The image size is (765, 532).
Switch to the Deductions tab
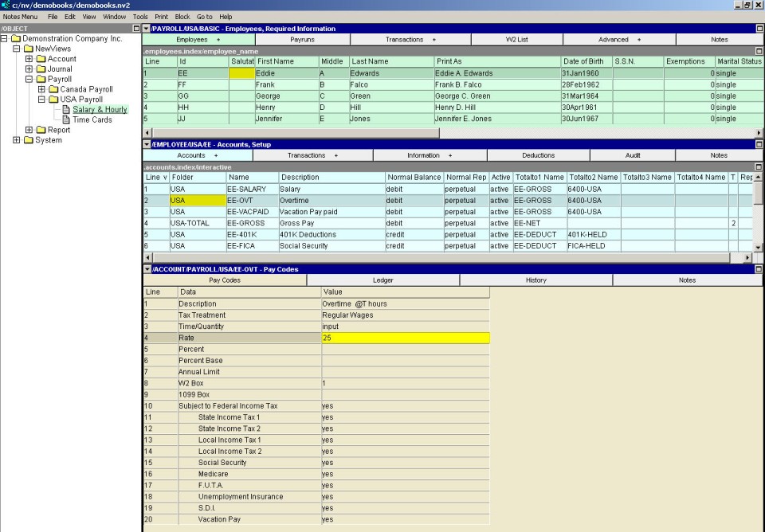(538, 155)
